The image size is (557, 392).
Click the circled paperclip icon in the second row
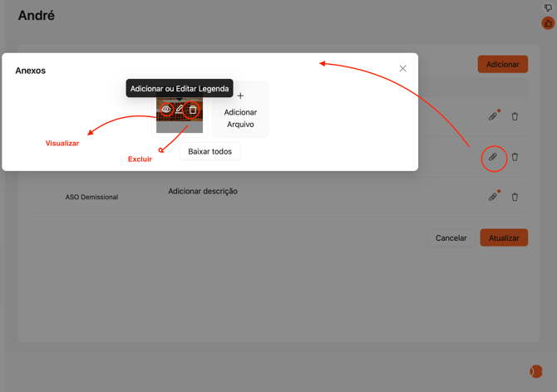(493, 157)
